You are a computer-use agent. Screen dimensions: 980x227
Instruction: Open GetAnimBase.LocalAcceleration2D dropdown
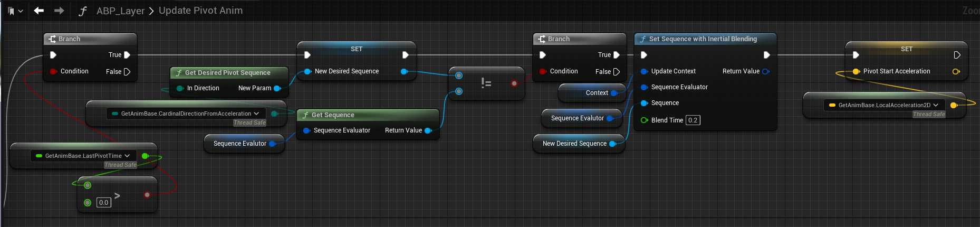click(x=936, y=105)
